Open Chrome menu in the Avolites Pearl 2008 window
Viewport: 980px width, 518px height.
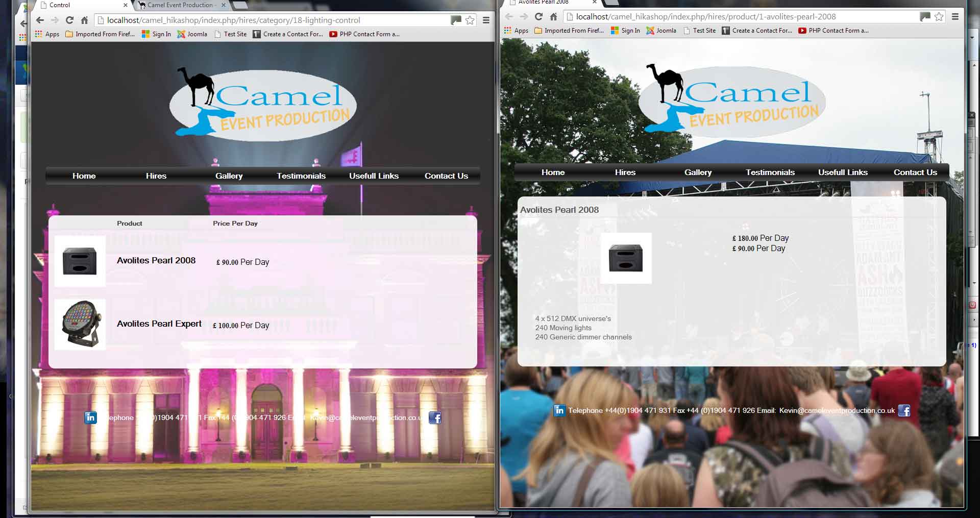(x=955, y=16)
